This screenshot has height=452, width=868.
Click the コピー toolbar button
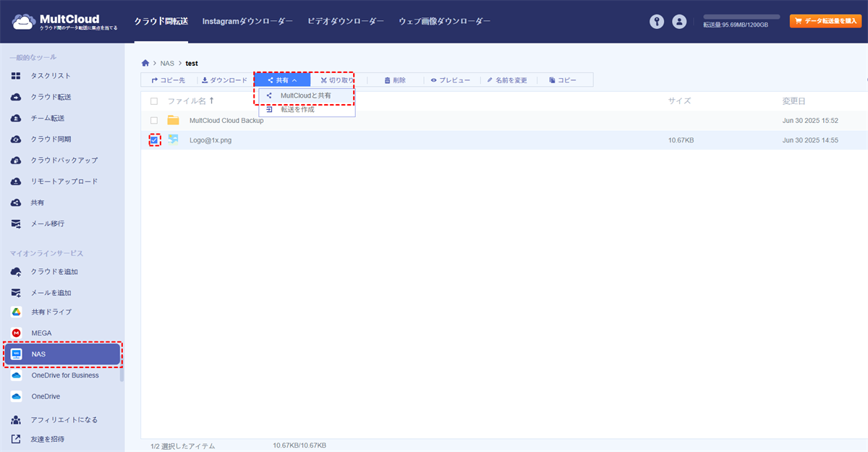pyautogui.click(x=563, y=80)
